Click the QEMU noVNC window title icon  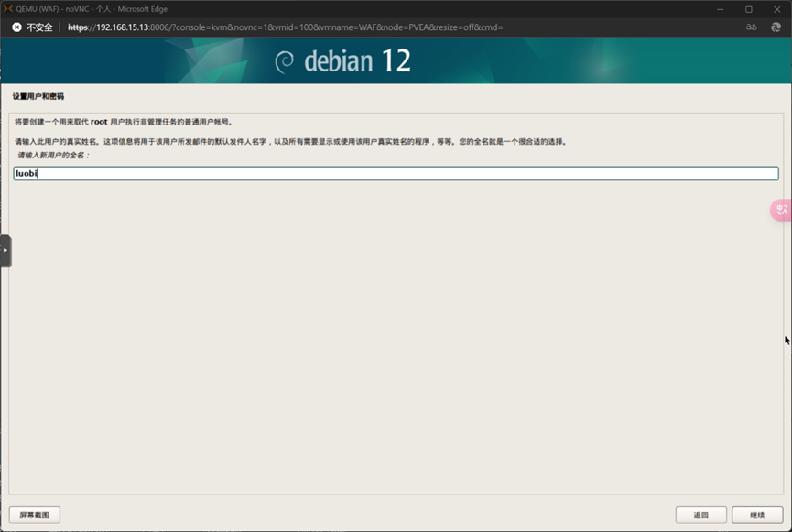[7, 8]
